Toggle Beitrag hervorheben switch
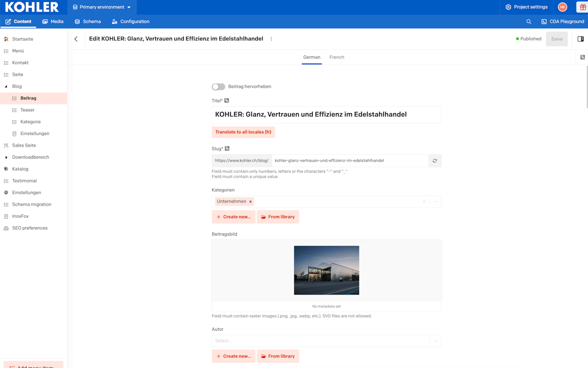This screenshot has width=588, height=368. coord(219,87)
